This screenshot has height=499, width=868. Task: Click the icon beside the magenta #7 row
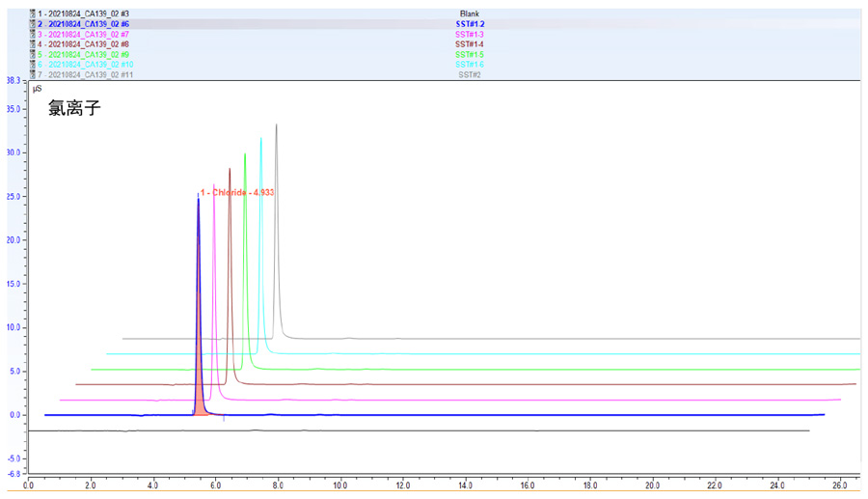point(32,34)
